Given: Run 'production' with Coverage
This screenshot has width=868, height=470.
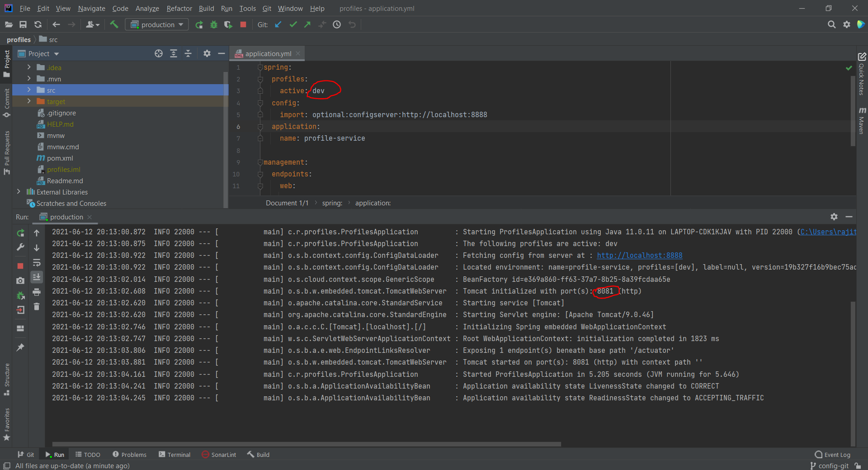Looking at the screenshot, I should 228,24.
